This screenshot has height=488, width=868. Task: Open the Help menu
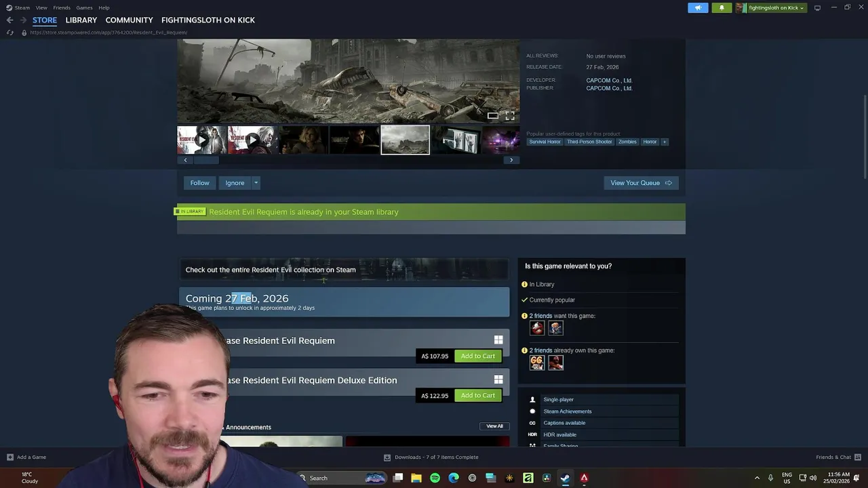[104, 7]
